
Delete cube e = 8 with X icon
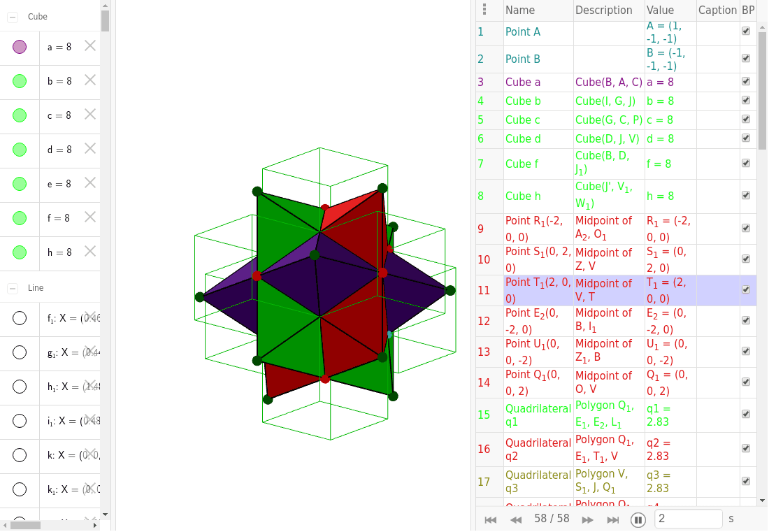click(x=90, y=183)
